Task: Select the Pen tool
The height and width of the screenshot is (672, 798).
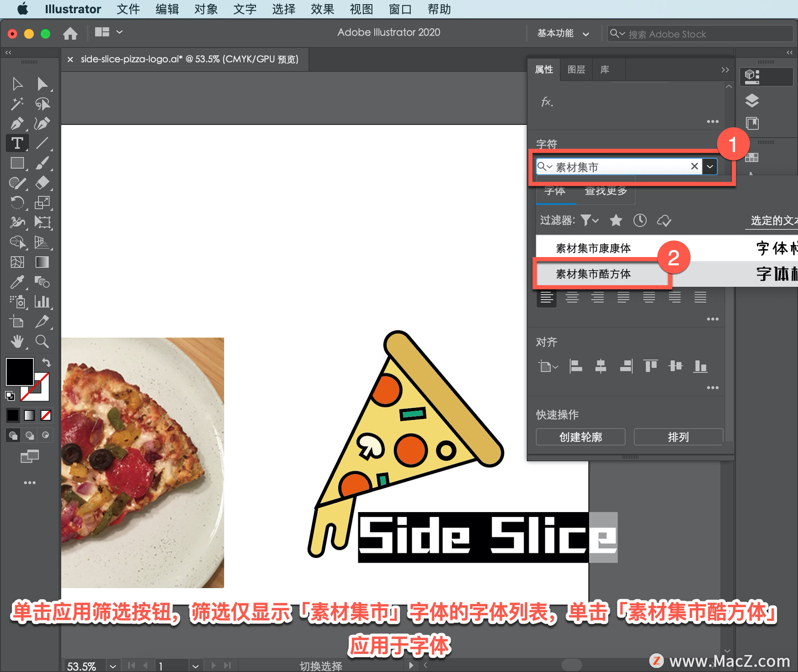Action: coord(17,123)
